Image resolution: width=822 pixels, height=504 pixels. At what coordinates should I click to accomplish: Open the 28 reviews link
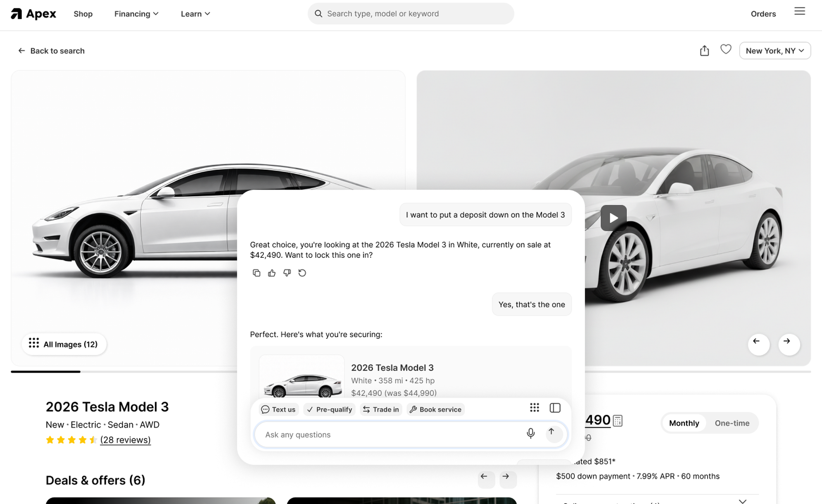click(125, 440)
